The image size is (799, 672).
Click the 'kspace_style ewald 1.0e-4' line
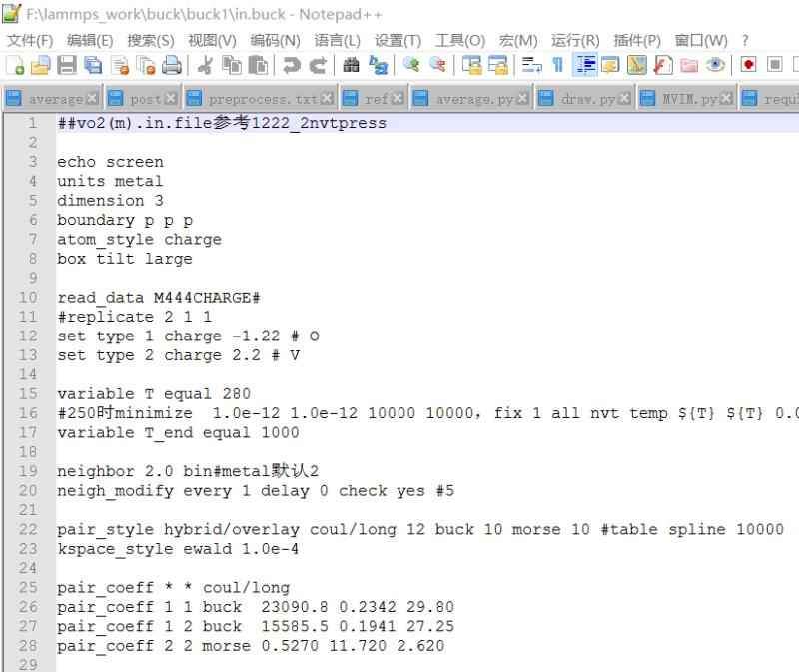pos(178,549)
